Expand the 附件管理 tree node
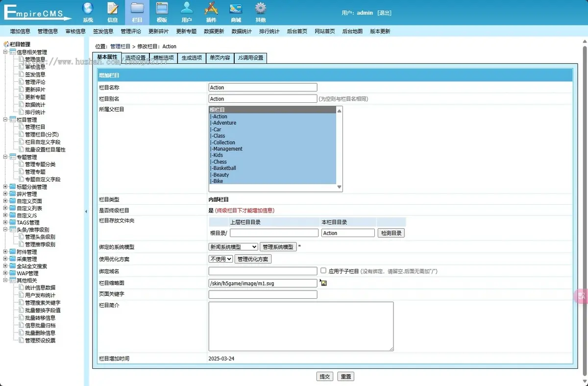The height and width of the screenshot is (386, 588). 5,252
